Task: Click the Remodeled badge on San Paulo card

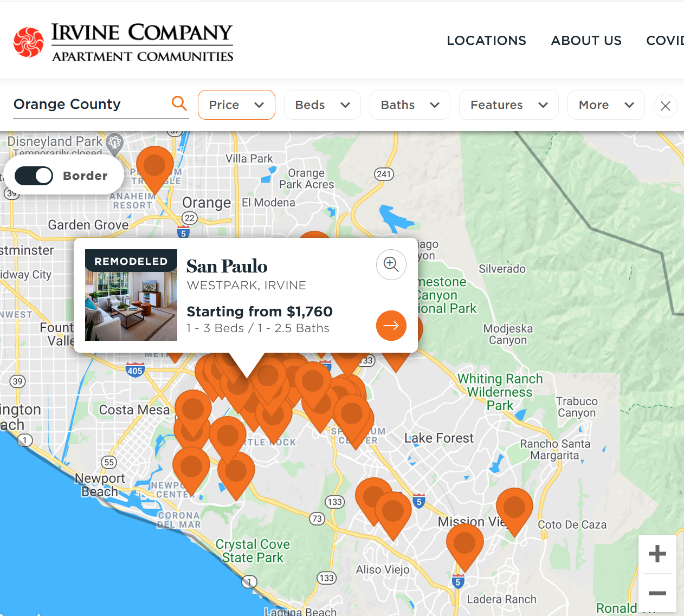Action: pos(131,261)
